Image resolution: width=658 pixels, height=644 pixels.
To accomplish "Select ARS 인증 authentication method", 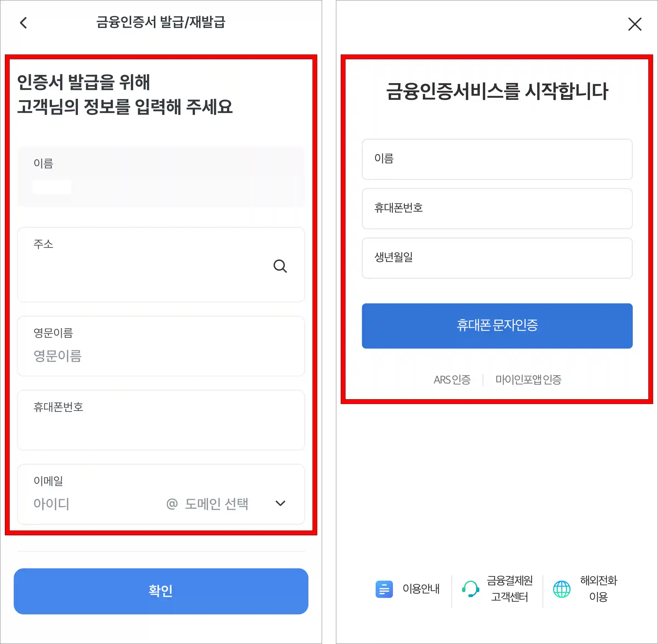I will pos(453,380).
